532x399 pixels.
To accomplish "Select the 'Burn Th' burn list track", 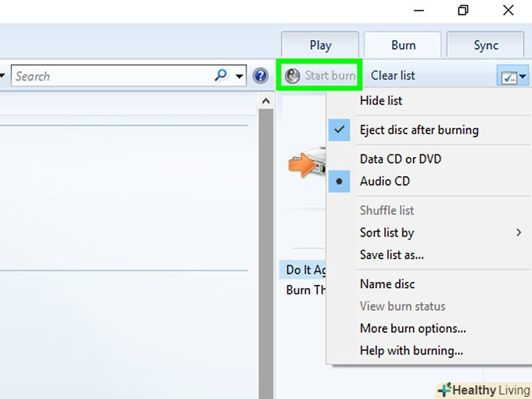I will pyautogui.click(x=303, y=289).
